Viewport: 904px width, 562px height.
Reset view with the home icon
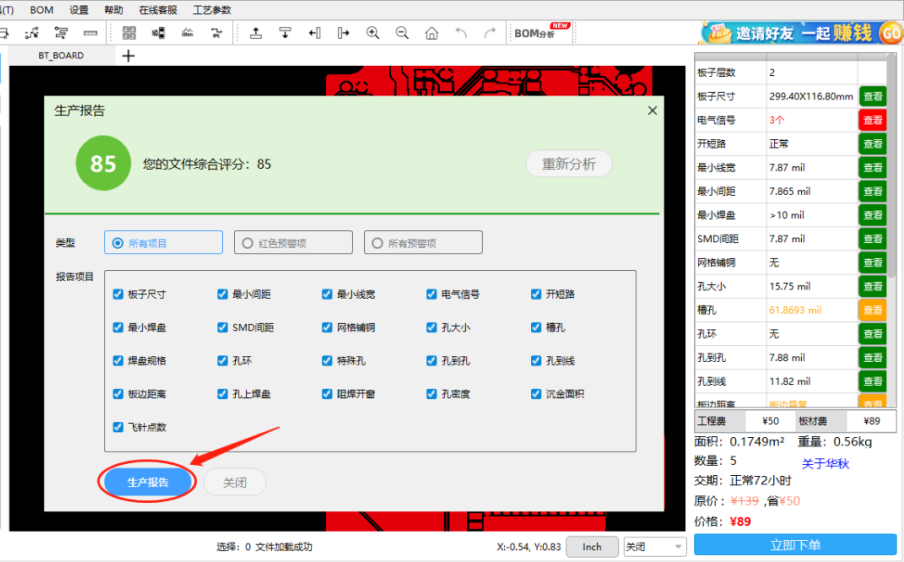click(x=431, y=33)
